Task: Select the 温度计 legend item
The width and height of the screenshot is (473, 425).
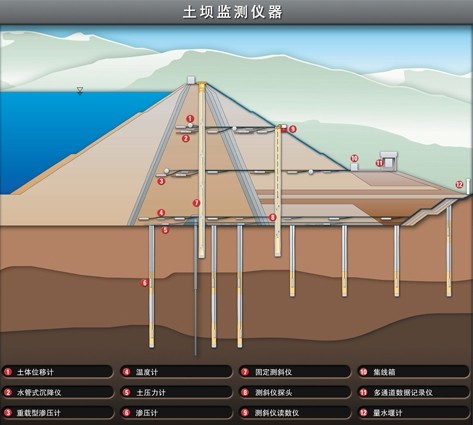Action: [x=176, y=372]
